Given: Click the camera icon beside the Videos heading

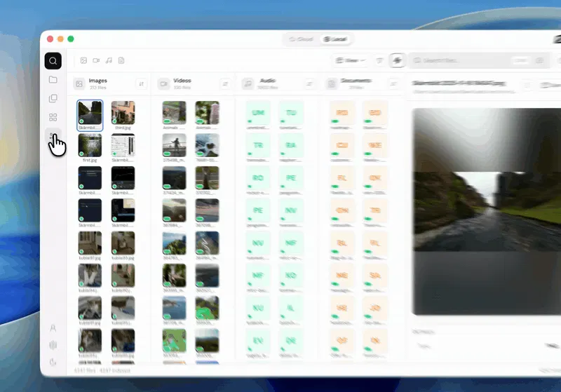Looking at the screenshot, I should pyautogui.click(x=163, y=83).
